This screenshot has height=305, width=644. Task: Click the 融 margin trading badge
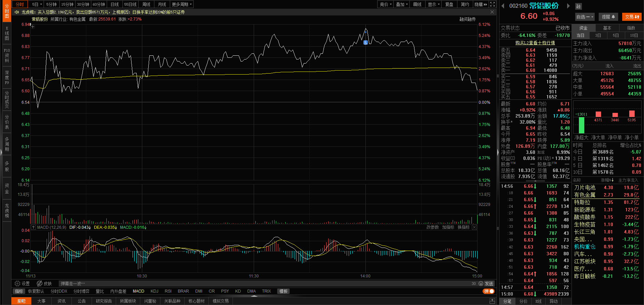tap(578, 6)
